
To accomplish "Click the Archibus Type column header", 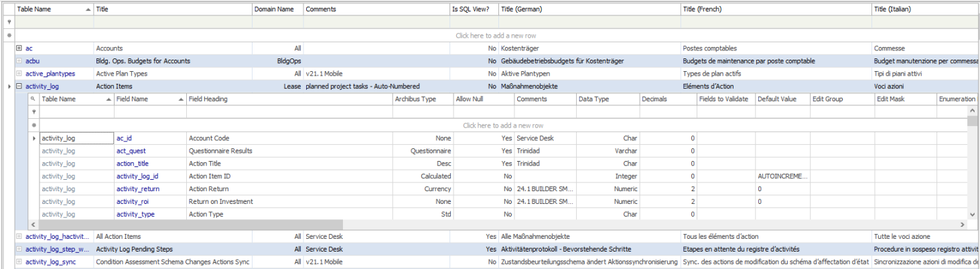I will tap(423, 99).
